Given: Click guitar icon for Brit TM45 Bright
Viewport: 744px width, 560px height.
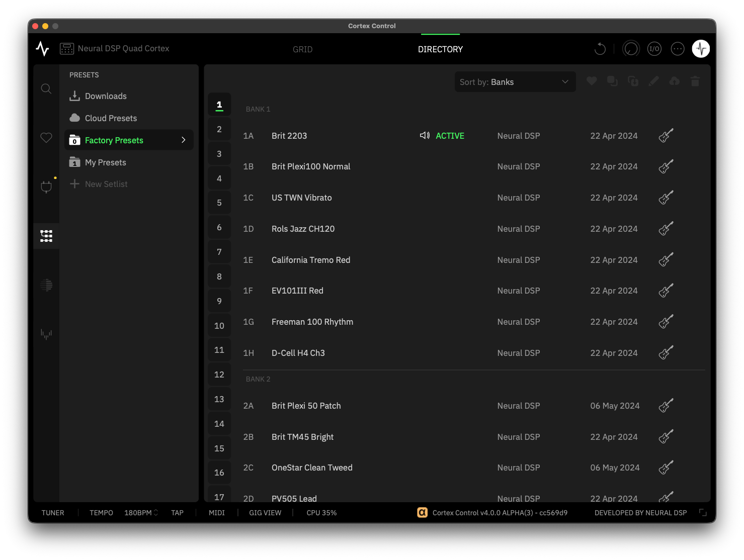Looking at the screenshot, I should tap(666, 437).
